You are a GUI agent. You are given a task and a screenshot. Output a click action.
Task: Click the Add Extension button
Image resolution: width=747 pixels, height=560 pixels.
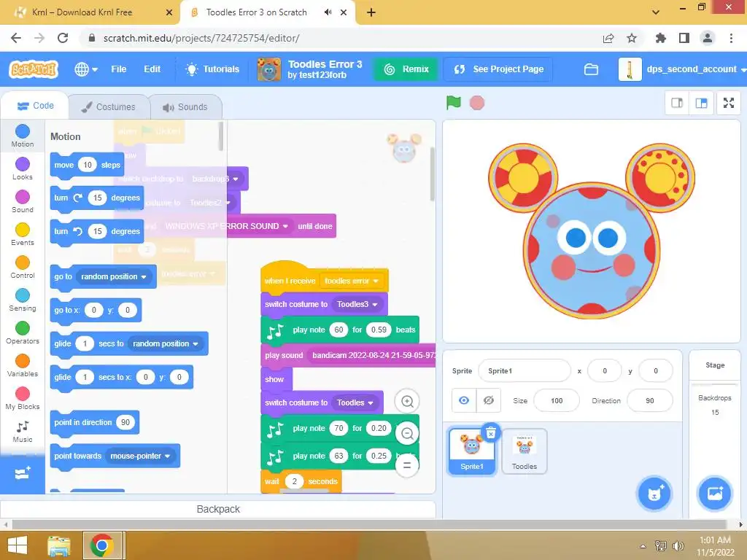click(x=23, y=474)
